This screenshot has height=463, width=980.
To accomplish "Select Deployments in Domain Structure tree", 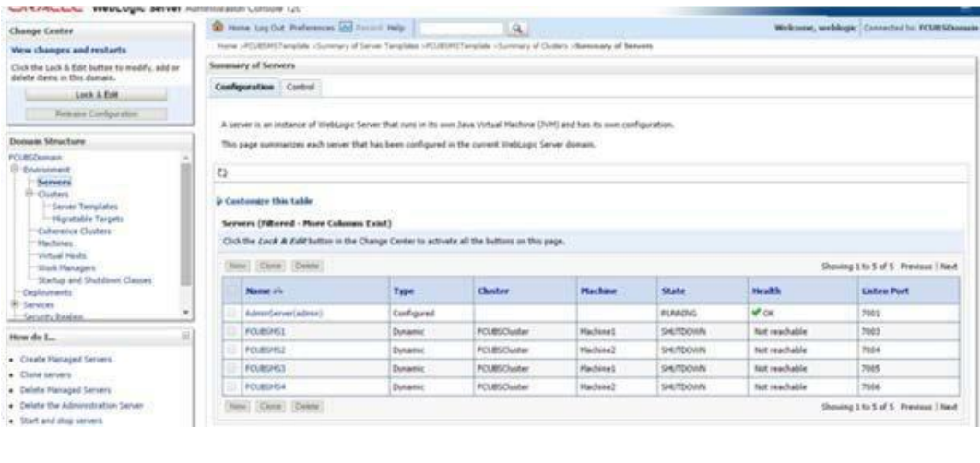I will [47, 292].
